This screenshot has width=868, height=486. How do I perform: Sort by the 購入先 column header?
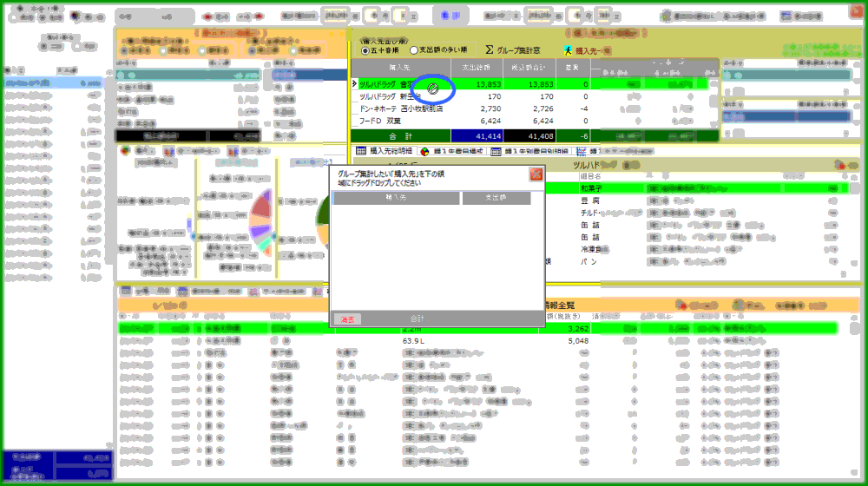tap(399, 68)
